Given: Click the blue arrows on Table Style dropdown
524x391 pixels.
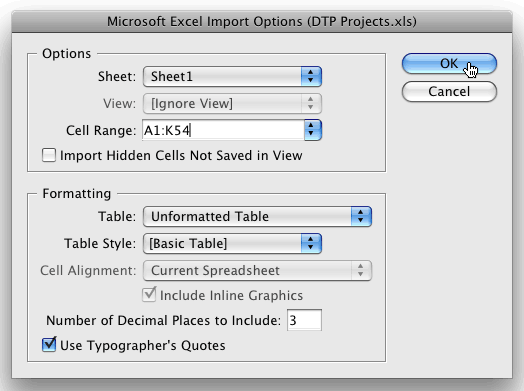Looking at the screenshot, I should 311,243.
